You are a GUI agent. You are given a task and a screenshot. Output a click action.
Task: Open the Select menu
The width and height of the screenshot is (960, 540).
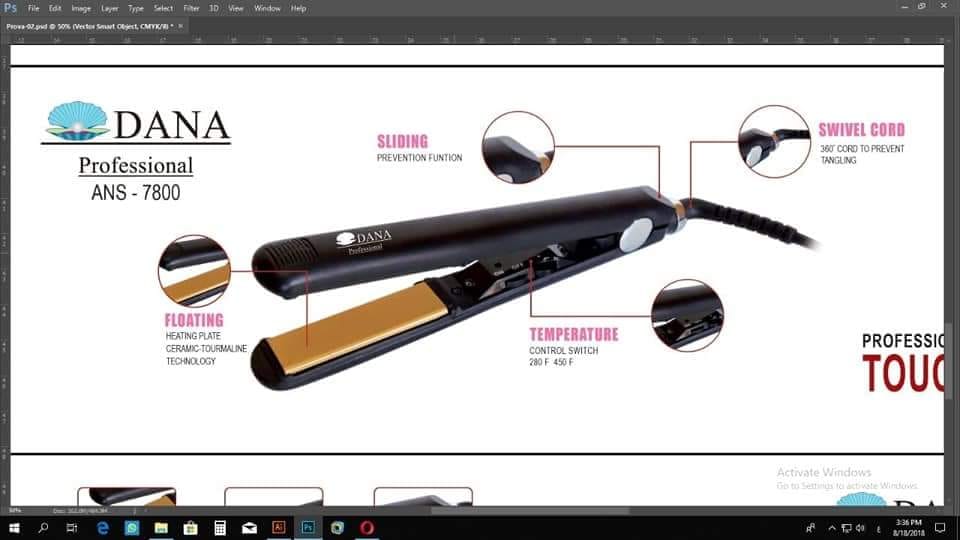[163, 9]
